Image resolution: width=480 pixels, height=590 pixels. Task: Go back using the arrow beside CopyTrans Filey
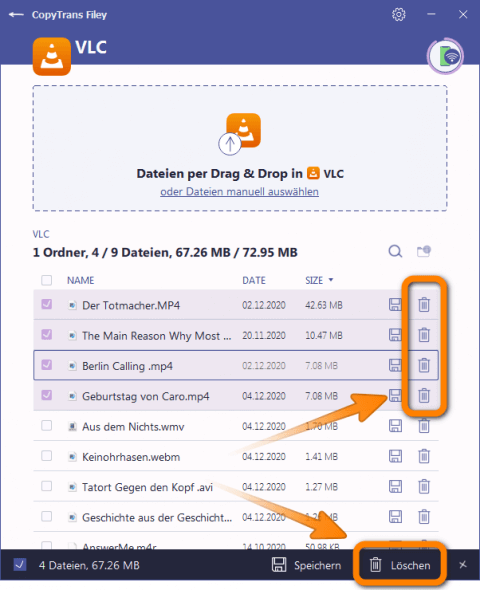[x=16, y=15]
